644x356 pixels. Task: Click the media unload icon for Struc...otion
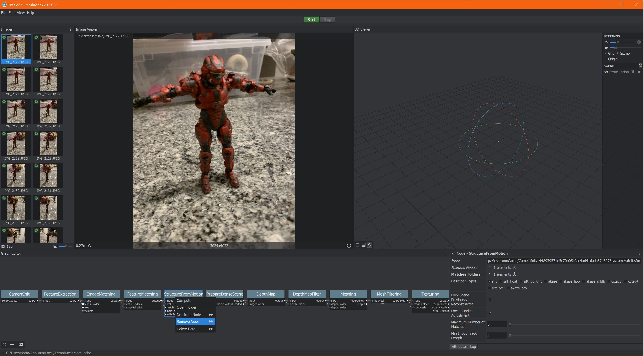click(x=633, y=72)
